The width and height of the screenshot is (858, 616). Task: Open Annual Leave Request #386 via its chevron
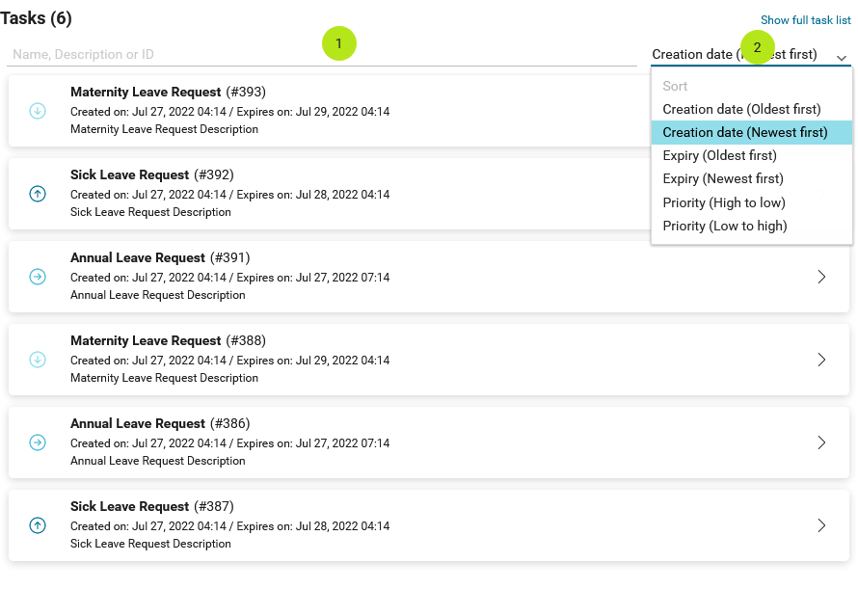pyautogui.click(x=821, y=442)
